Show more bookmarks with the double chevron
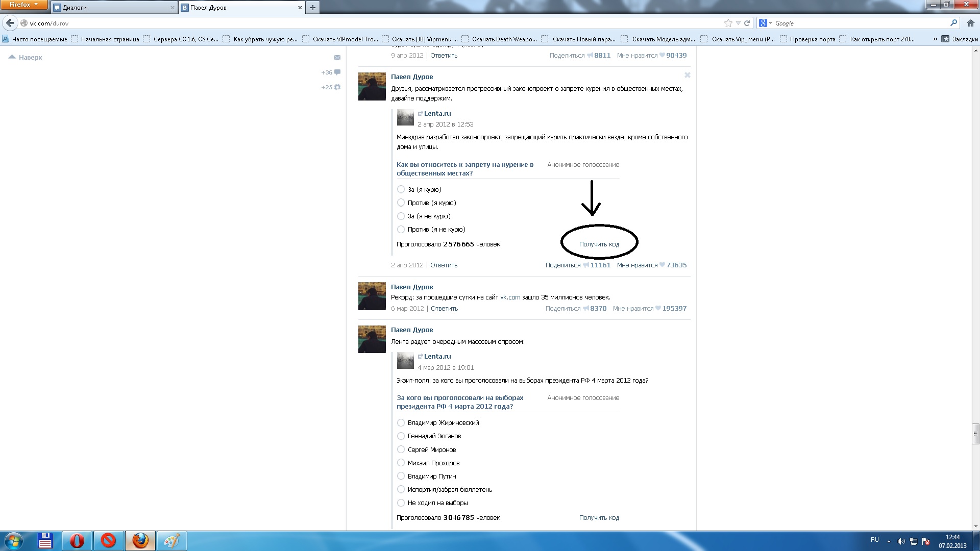This screenshot has height=551, width=980. (935, 39)
